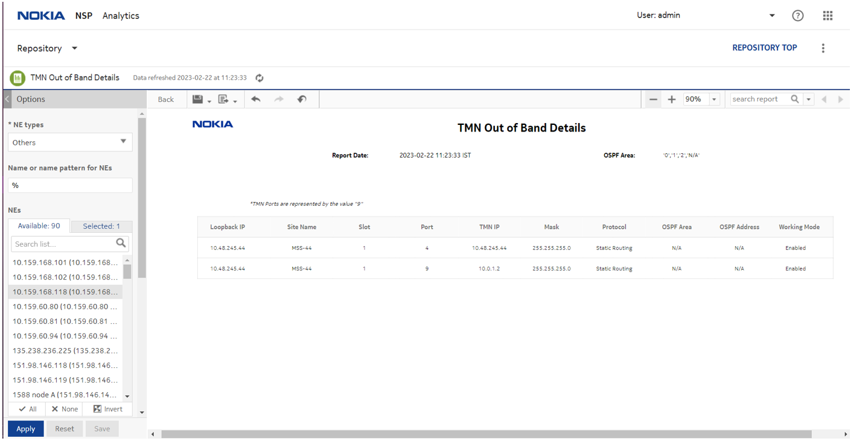
Task: Click the undo all icon
Action: 302,99
